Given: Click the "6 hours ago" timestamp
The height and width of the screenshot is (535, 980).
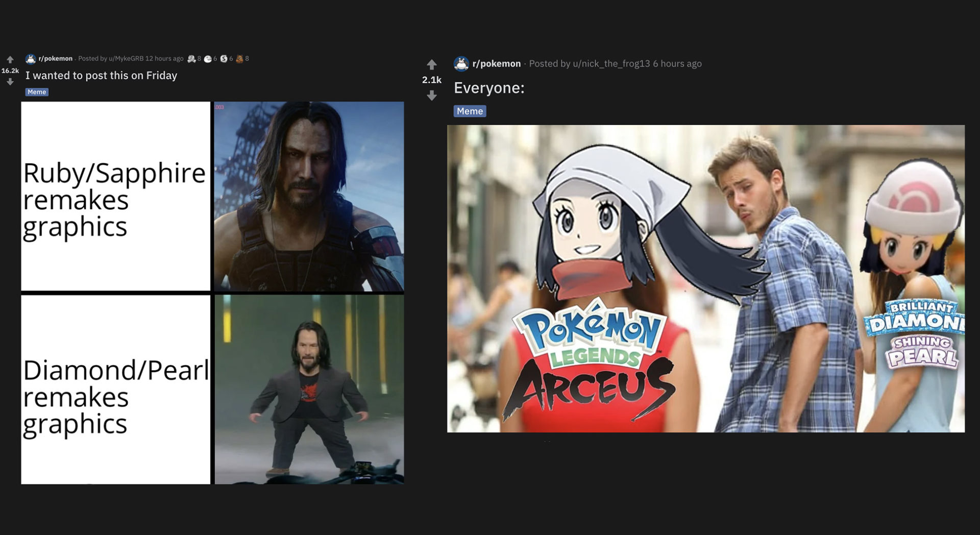Looking at the screenshot, I should (677, 64).
